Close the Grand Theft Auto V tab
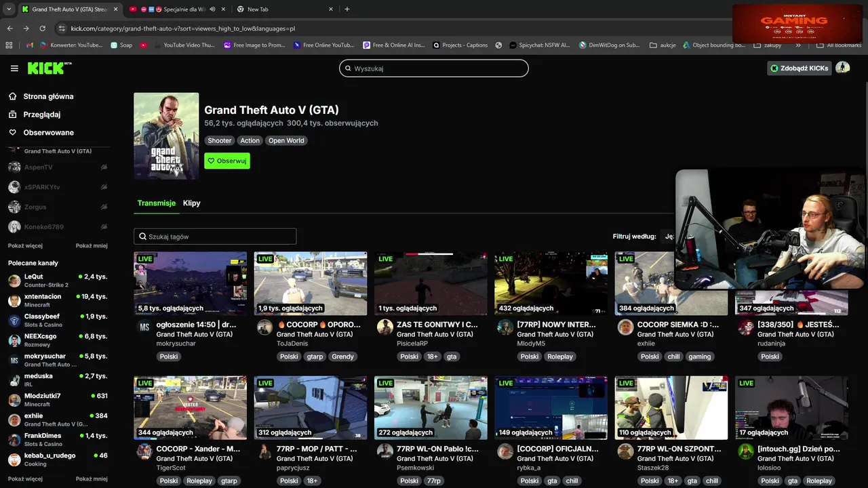The width and height of the screenshot is (868, 488). (115, 9)
